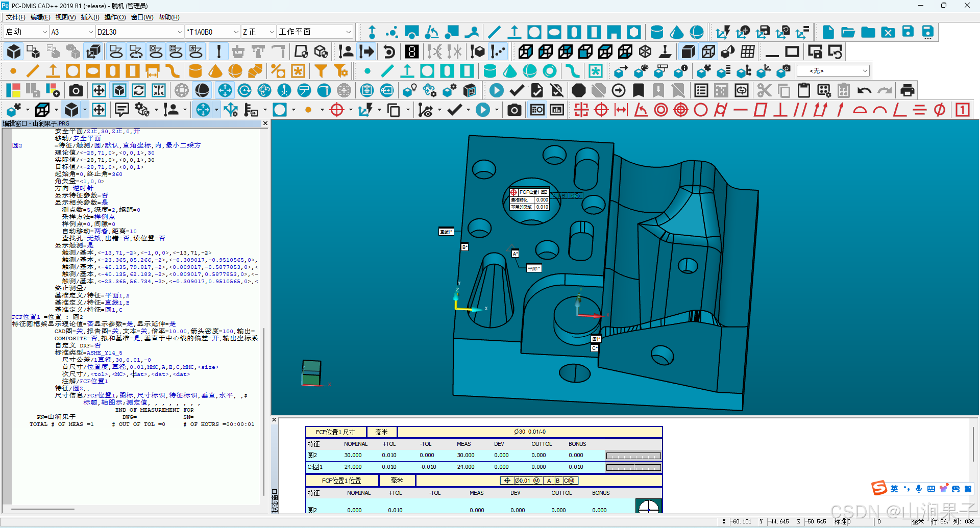The image size is (980, 528).
Task: Open the A3 dropdown
Action: pos(72,32)
